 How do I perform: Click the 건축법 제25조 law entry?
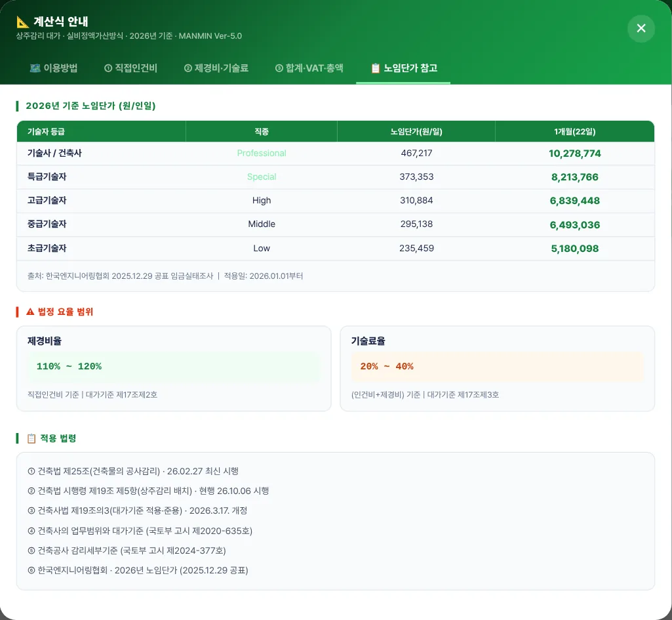[x=133, y=471]
